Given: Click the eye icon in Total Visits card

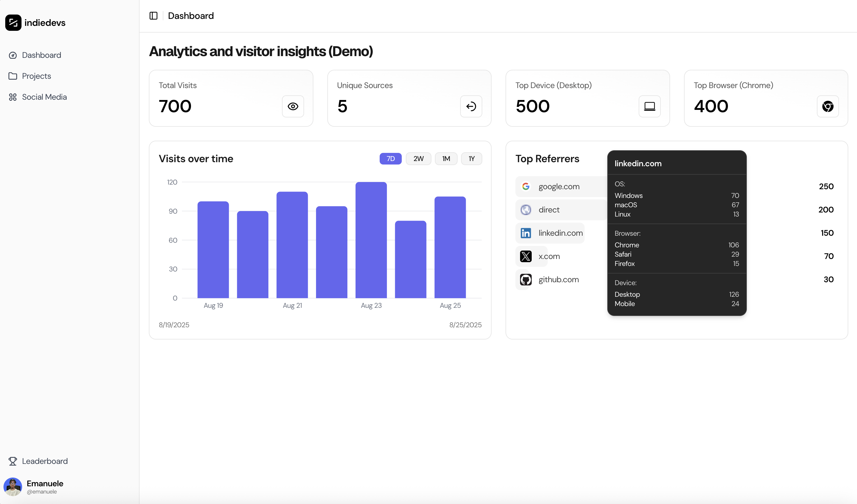Looking at the screenshot, I should tap(293, 106).
